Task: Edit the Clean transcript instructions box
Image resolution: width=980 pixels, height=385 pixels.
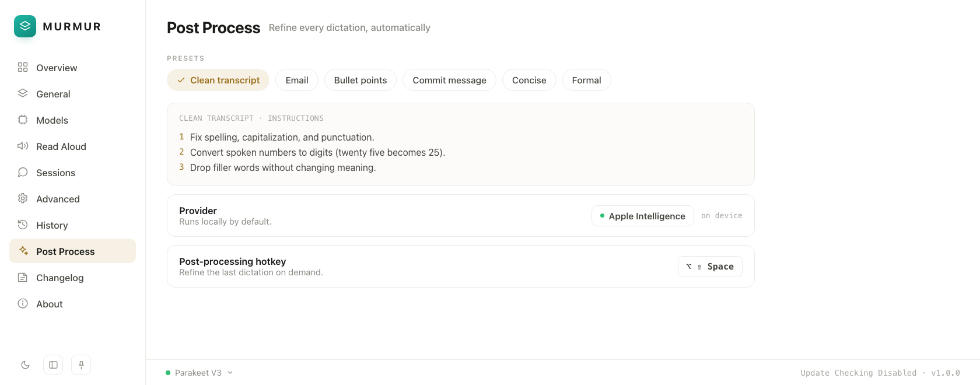Action: [x=461, y=145]
